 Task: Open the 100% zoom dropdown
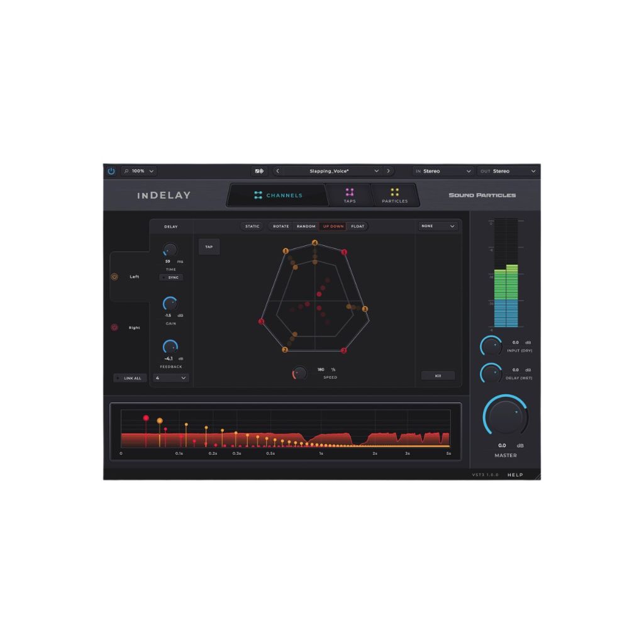point(139,171)
